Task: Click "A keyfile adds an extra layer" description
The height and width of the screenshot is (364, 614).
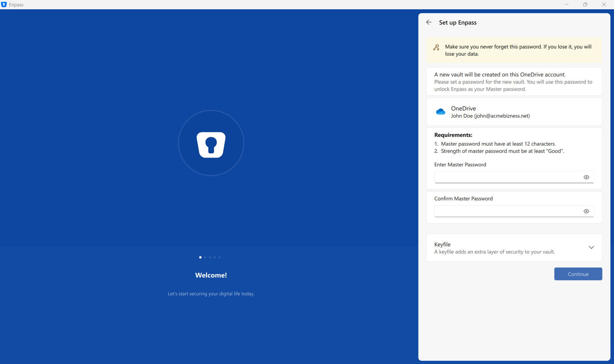Action: click(x=494, y=252)
